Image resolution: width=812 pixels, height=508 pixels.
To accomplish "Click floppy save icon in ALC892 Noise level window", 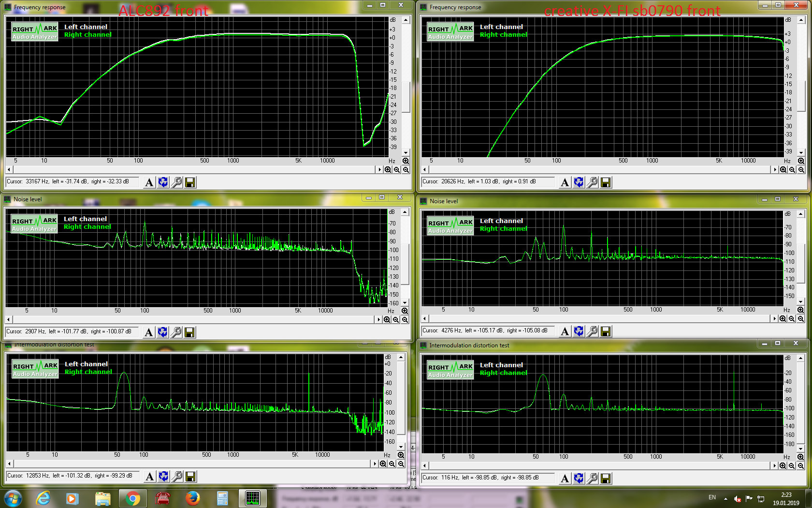I will 190,332.
